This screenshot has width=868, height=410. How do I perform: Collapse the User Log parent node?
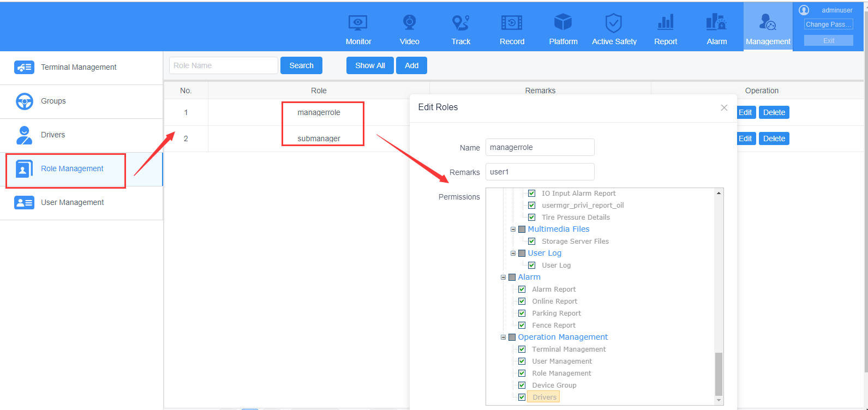(513, 253)
